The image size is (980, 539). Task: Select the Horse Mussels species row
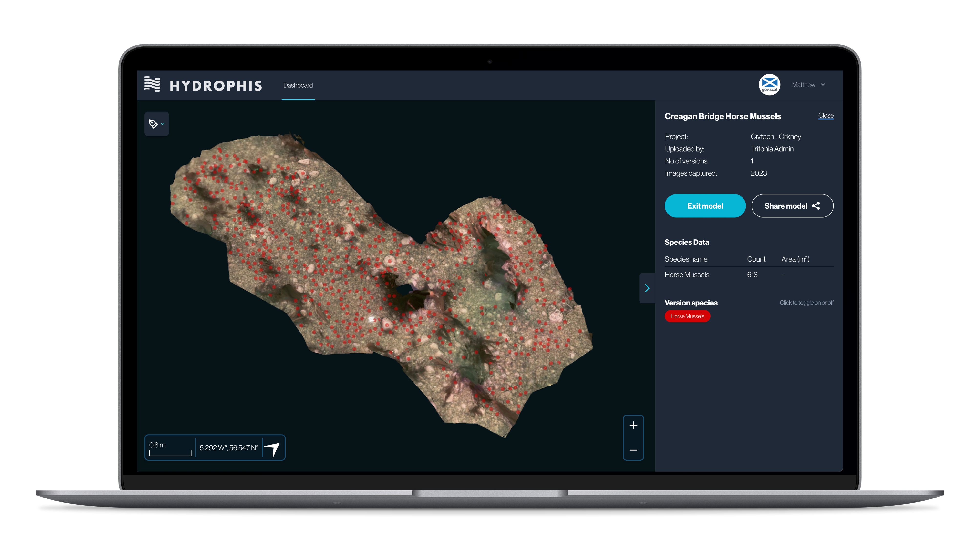tap(687, 275)
